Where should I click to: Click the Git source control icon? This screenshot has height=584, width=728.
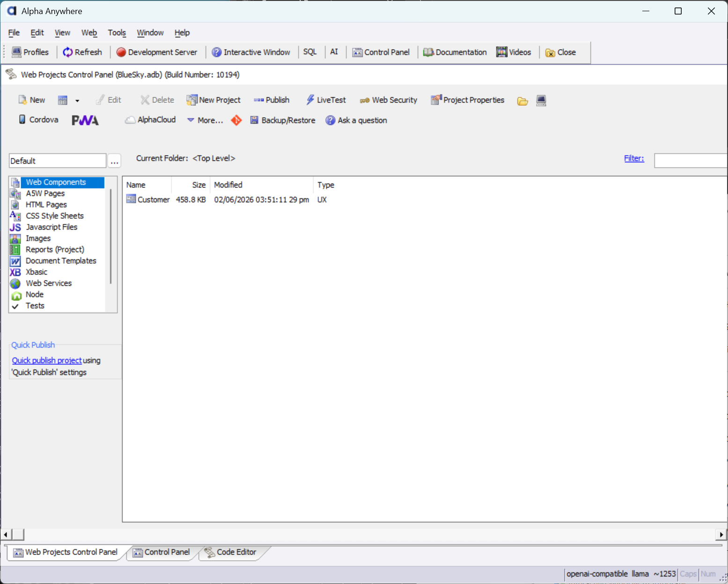click(236, 120)
